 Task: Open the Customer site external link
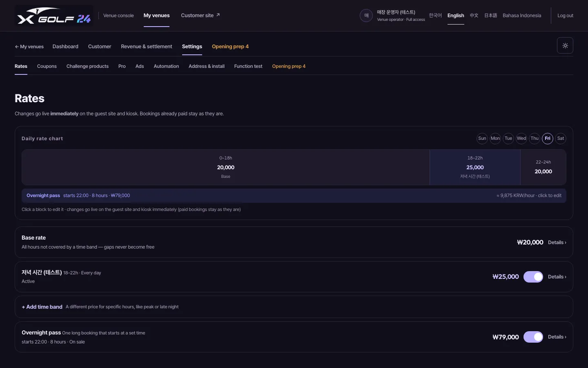200,16
